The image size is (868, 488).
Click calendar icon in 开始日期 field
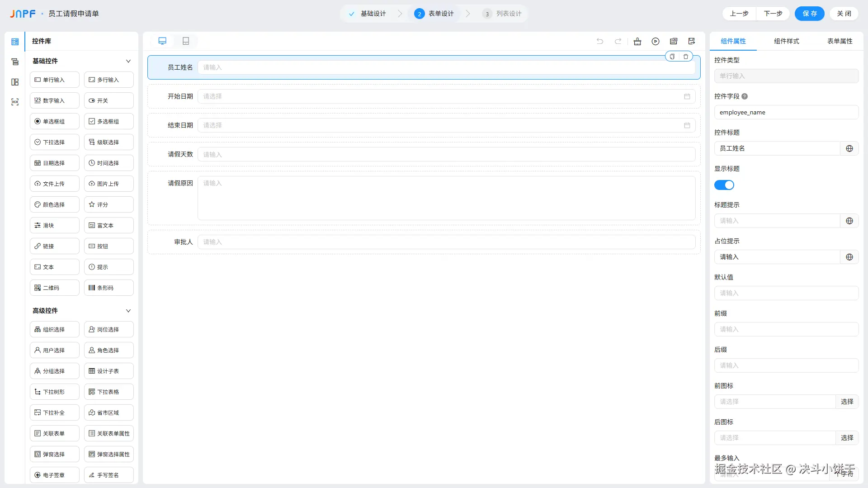click(687, 96)
